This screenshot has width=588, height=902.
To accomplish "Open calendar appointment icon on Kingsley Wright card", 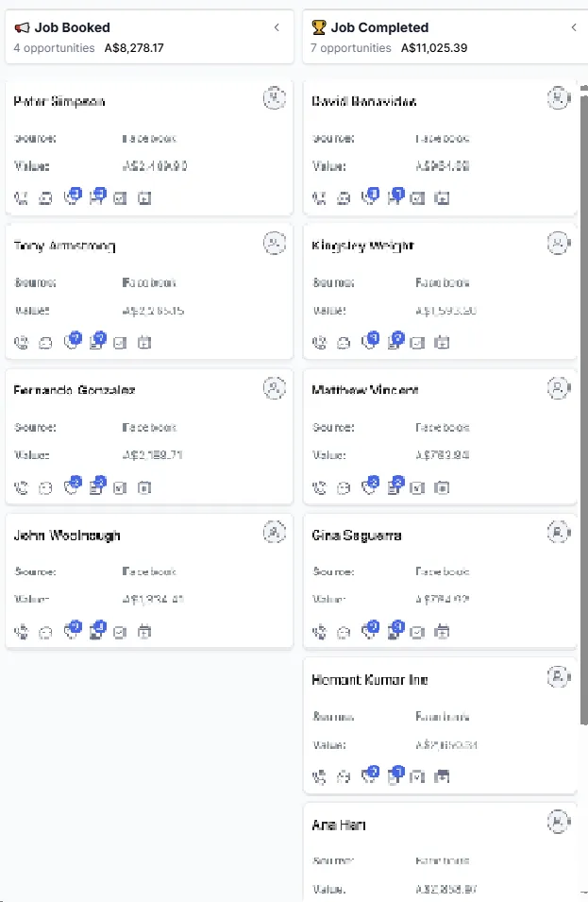I will (442, 343).
